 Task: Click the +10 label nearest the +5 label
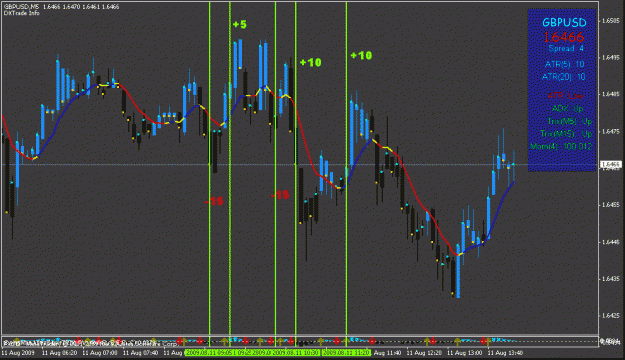point(311,63)
